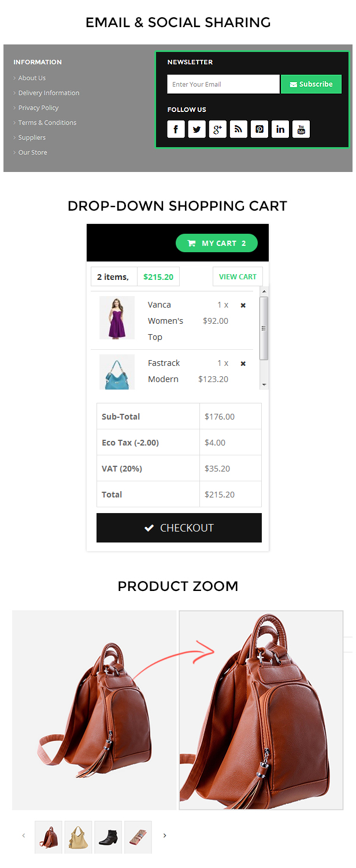Click the View Cart button
This screenshot has width=356, height=868.
pos(238,277)
